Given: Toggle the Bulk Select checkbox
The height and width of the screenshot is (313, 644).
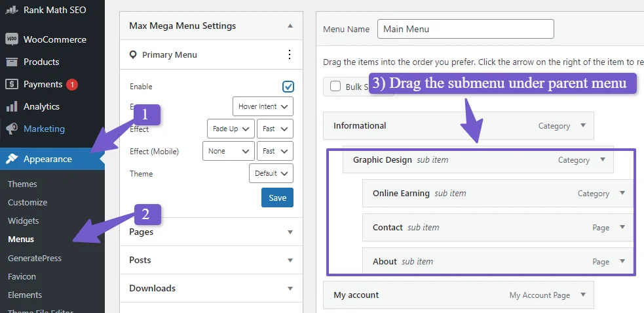Looking at the screenshot, I should pos(335,87).
